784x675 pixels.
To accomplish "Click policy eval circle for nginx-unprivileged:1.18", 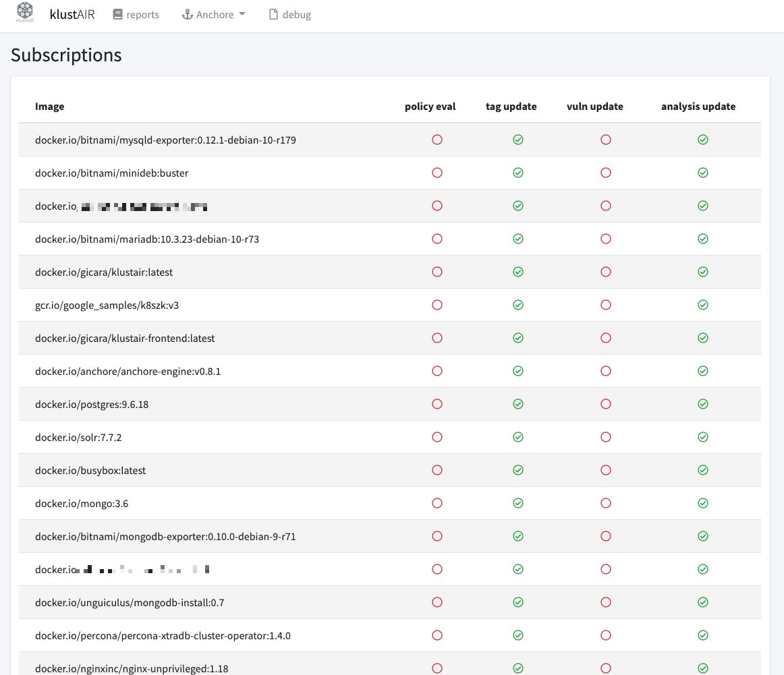I will [x=437, y=668].
